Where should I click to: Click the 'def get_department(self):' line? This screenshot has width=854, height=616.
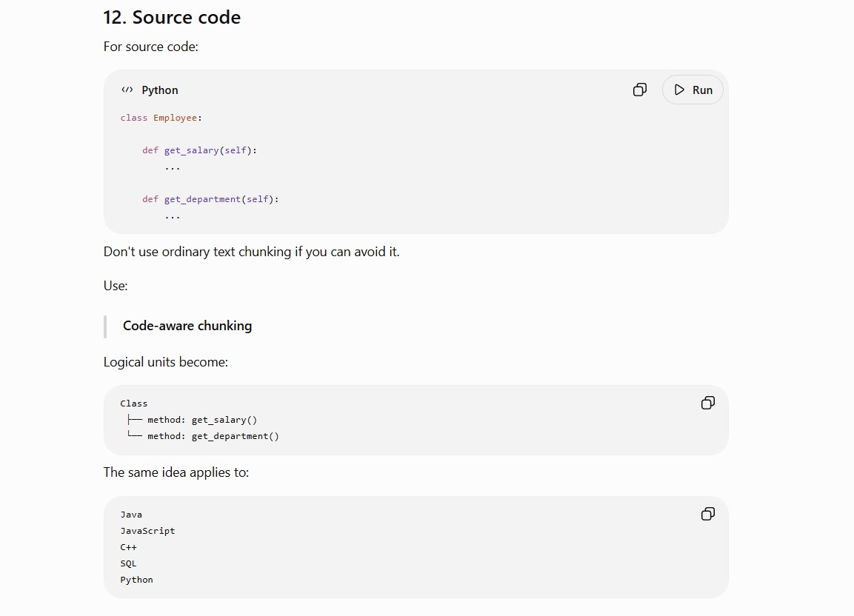[x=210, y=199]
